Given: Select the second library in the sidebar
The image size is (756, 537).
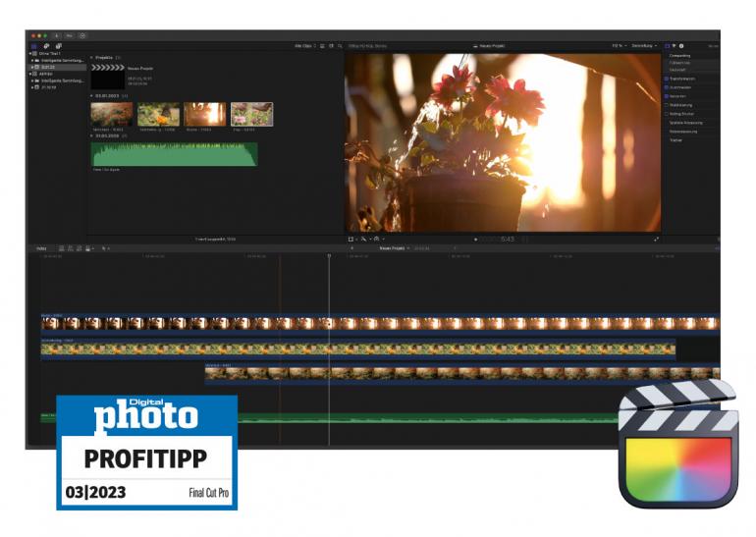Looking at the screenshot, I should click(x=46, y=75).
